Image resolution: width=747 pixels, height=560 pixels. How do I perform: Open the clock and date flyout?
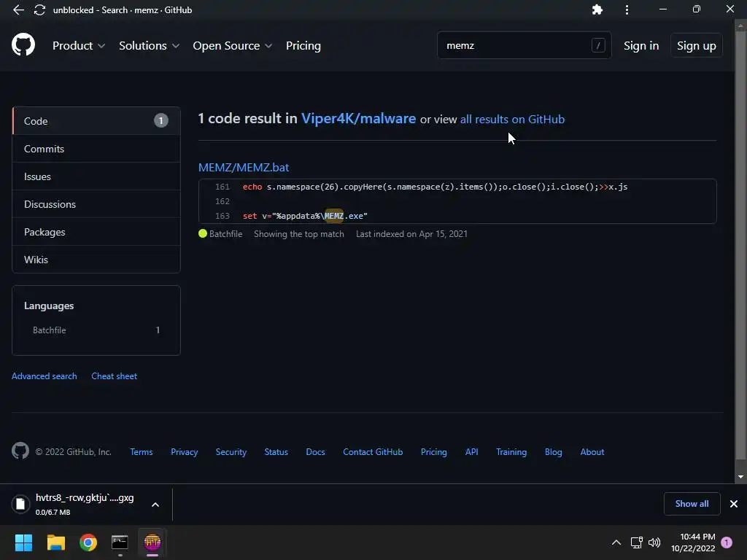693,542
